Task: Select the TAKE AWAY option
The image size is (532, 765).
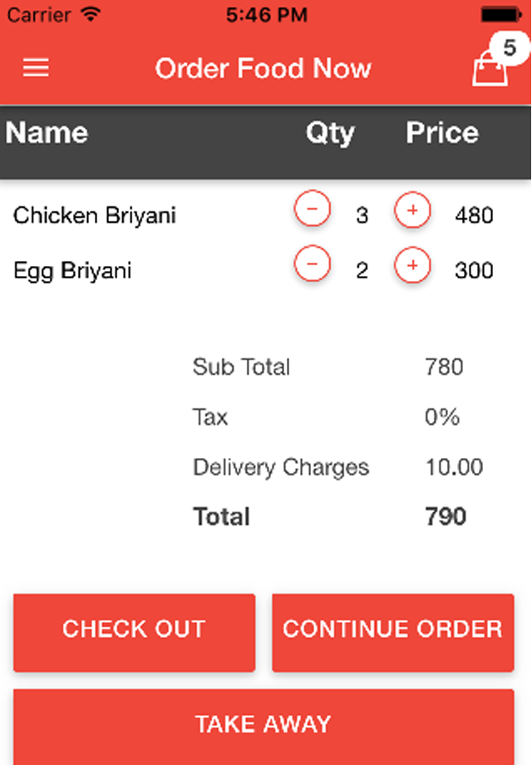Action: [263, 724]
